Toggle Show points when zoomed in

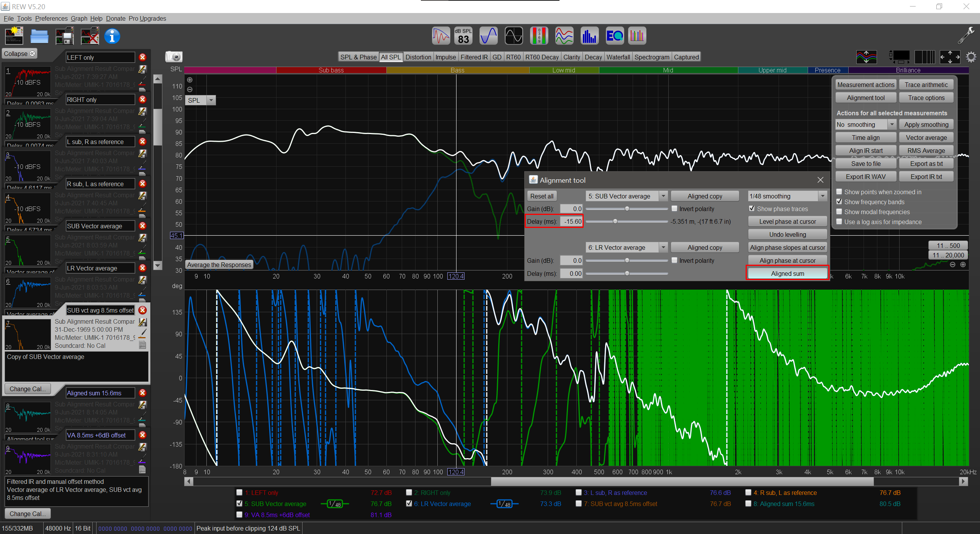(839, 192)
